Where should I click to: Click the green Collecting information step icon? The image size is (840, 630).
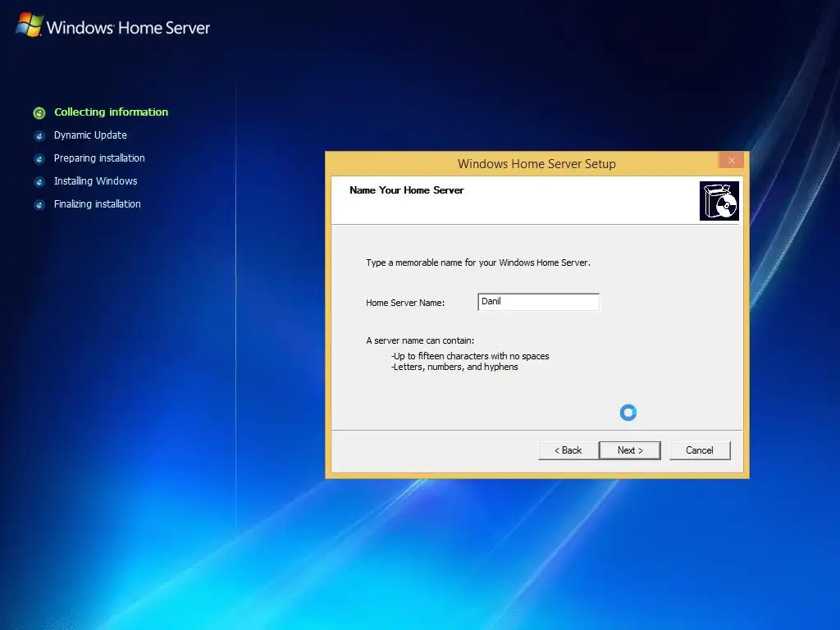tap(39, 112)
